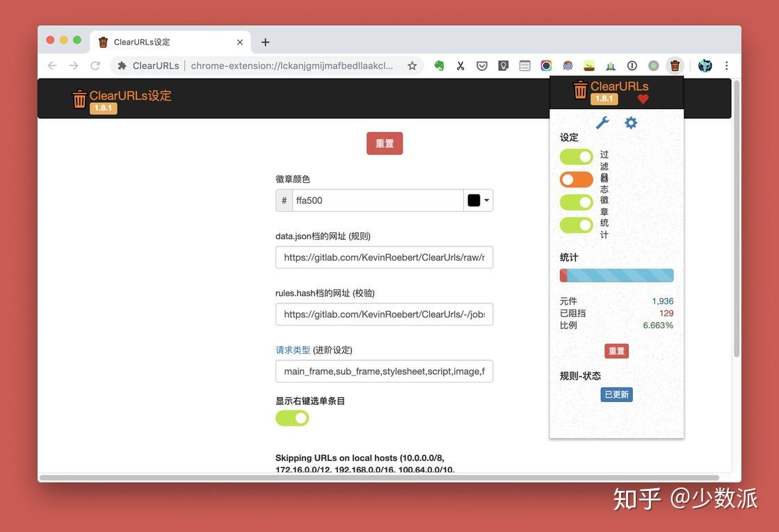The height and width of the screenshot is (532, 779).
Task: Click the gray-green circle extension icon
Action: point(653,65)
